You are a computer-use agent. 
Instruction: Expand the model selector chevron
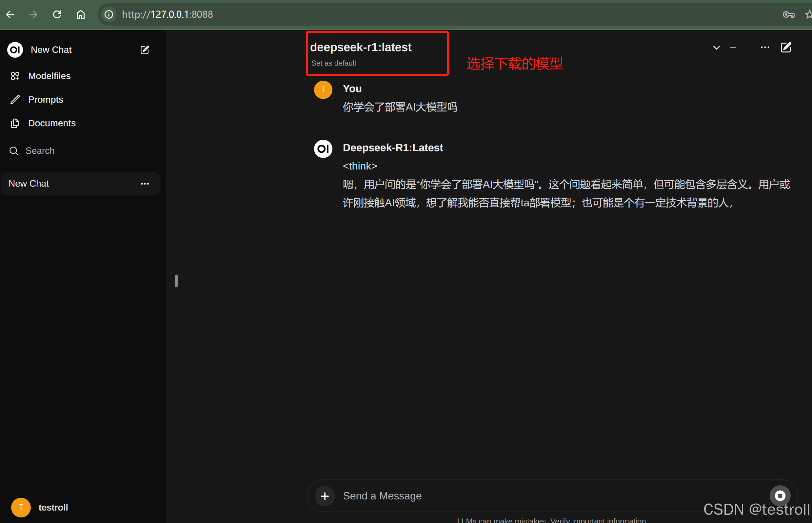[716, 48]
